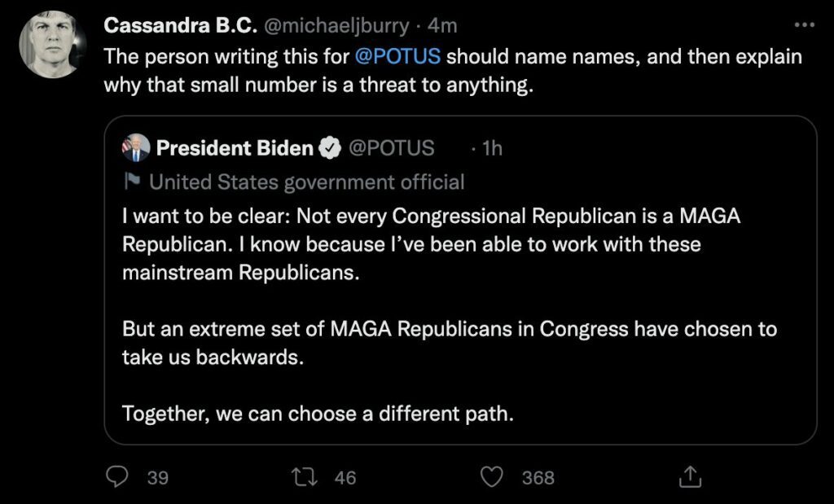Open the three-dot more options menu
This screenshot has width=834, height=504.
pos(804,25)
